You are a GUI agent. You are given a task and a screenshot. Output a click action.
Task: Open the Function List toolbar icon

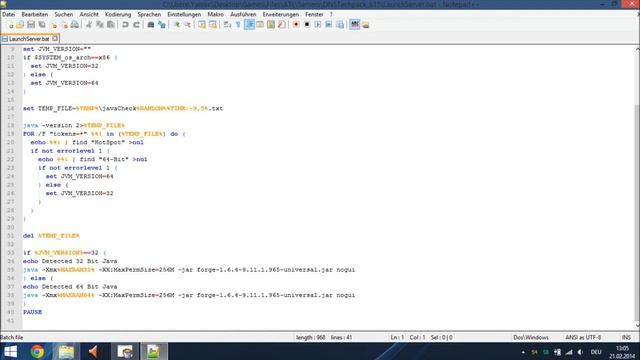(282, 25)
